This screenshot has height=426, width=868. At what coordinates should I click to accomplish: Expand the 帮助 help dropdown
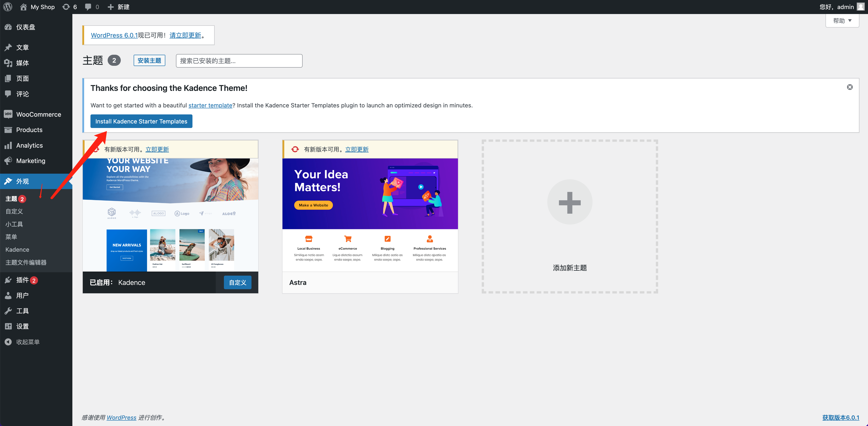point(842,21)
